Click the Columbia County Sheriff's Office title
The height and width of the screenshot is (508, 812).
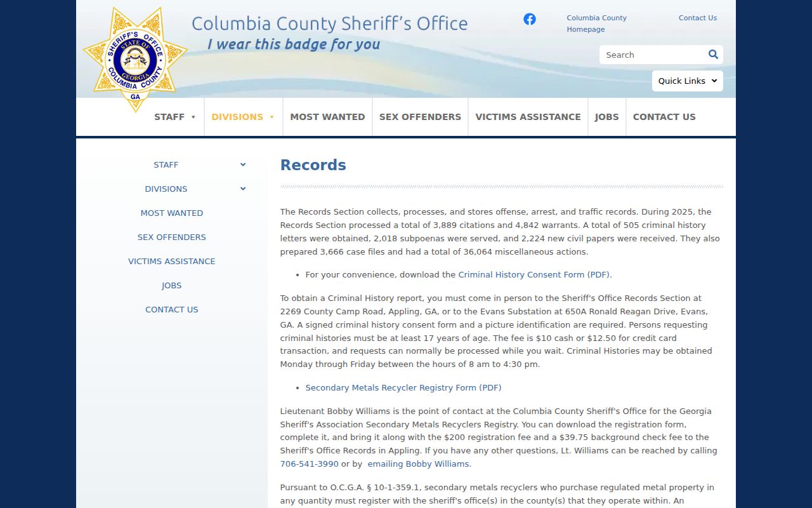[329, 23]
